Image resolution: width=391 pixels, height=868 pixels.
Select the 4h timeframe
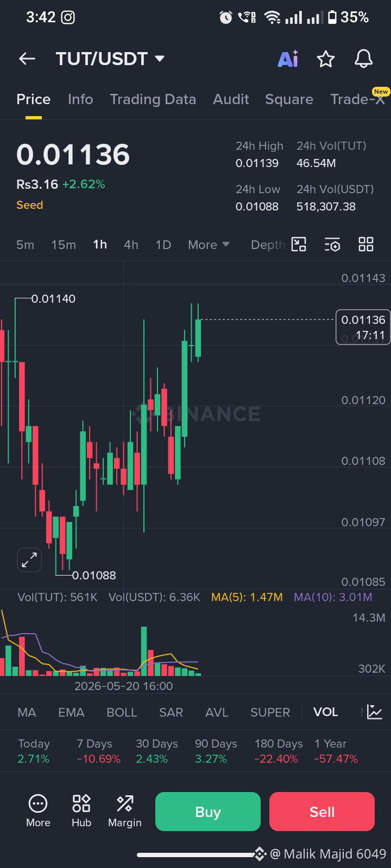pos(131,245)
